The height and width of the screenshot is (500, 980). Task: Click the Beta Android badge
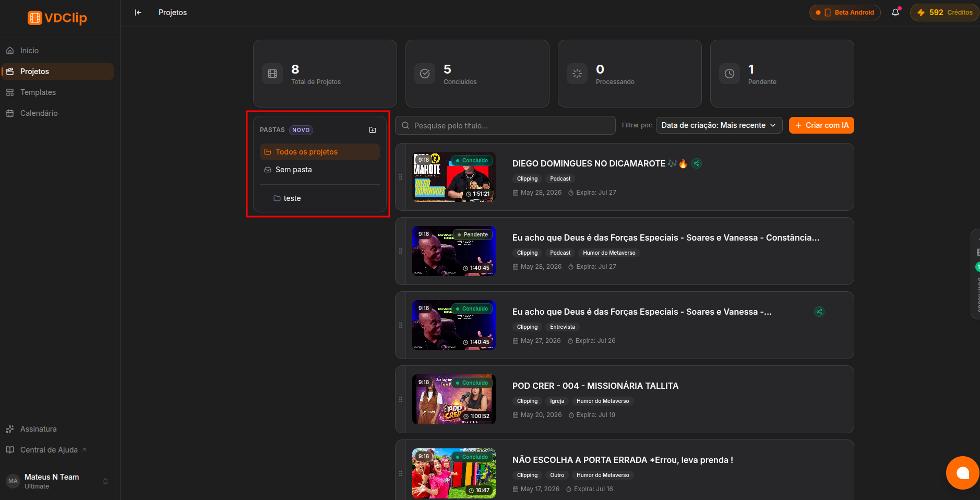pos(845,13)
